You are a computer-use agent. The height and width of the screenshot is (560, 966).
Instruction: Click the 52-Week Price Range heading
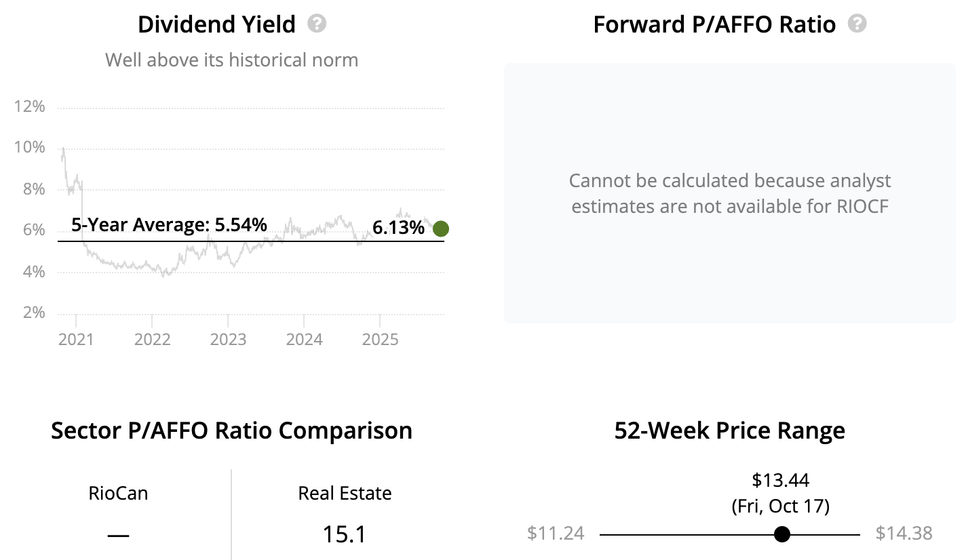tap(729, 431)
